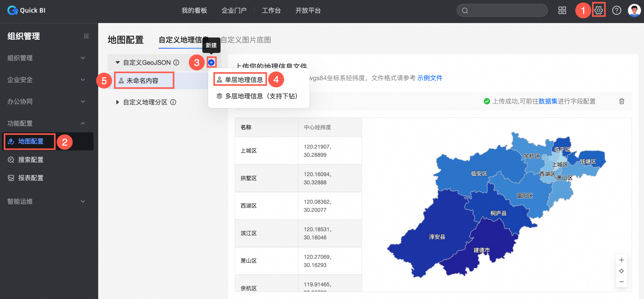Expand 自定义地理分区 tree node
Image resolution: width=644 pixels, height=299 pixels.
(118, 102)
